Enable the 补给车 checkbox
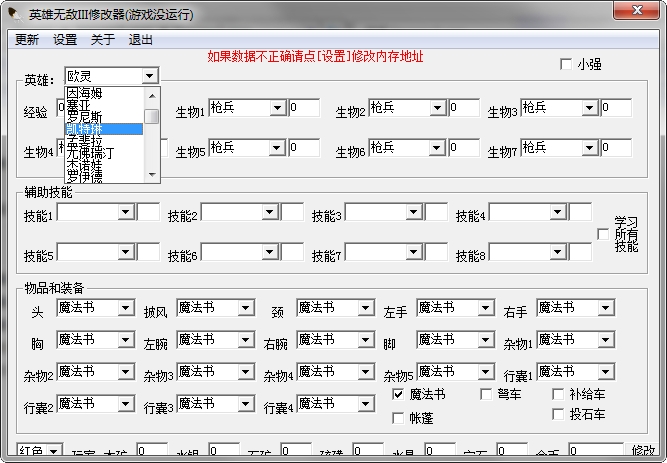The height and width of the screenshot is (463, 667). 558,394
